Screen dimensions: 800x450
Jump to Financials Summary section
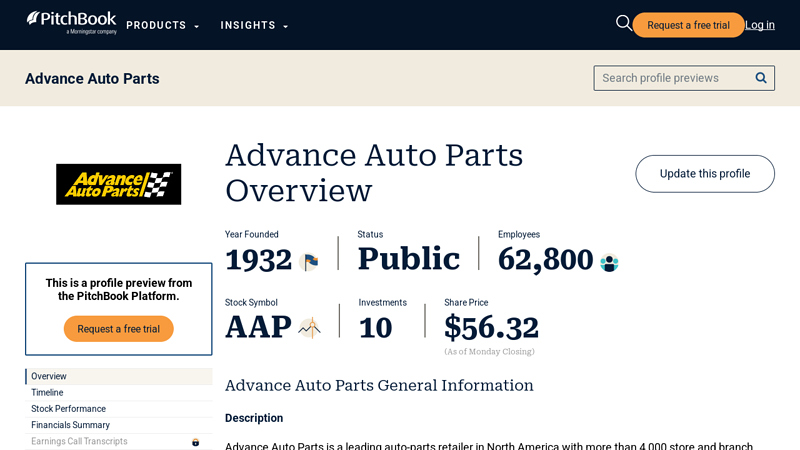pyautogui.click(x=118, y=425)
